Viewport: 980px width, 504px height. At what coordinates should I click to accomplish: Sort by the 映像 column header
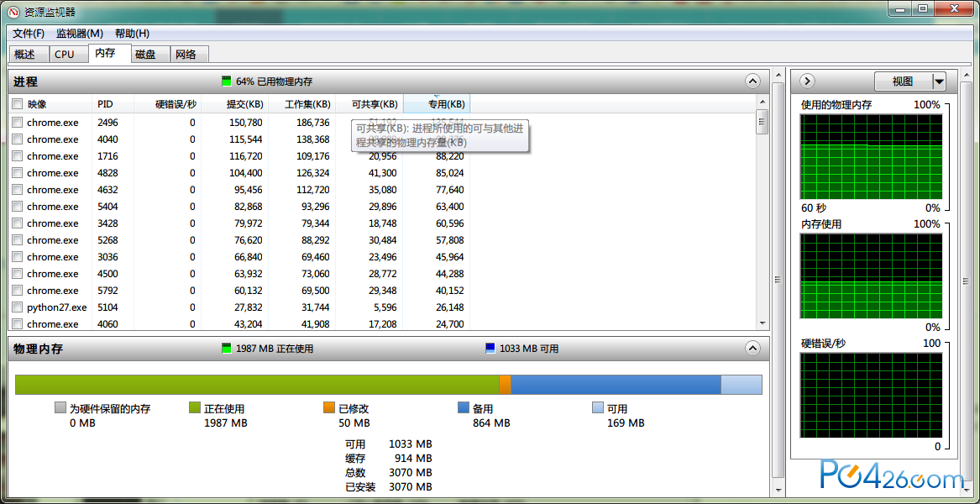[57, 104]
